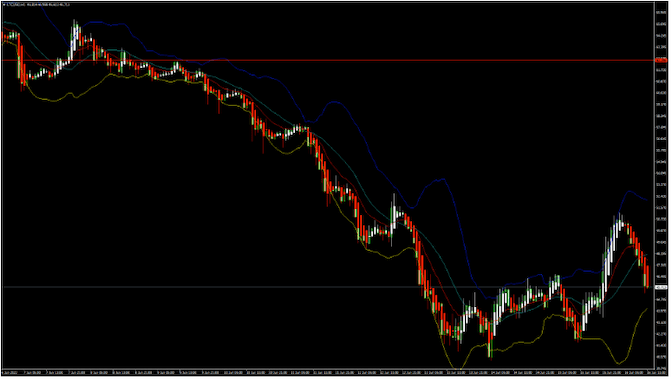
Task: Select the gray current-price horizontal line
Action: [x=326, y=287]
